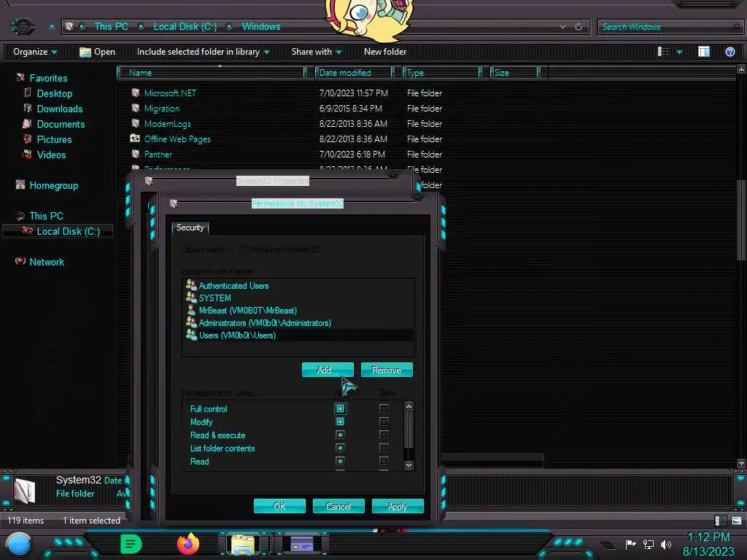Click the Start orb on the taskbar
Image resolution: width=747 pixels, height=560 pixels.
pyautogui.click(x=19, y=544)
